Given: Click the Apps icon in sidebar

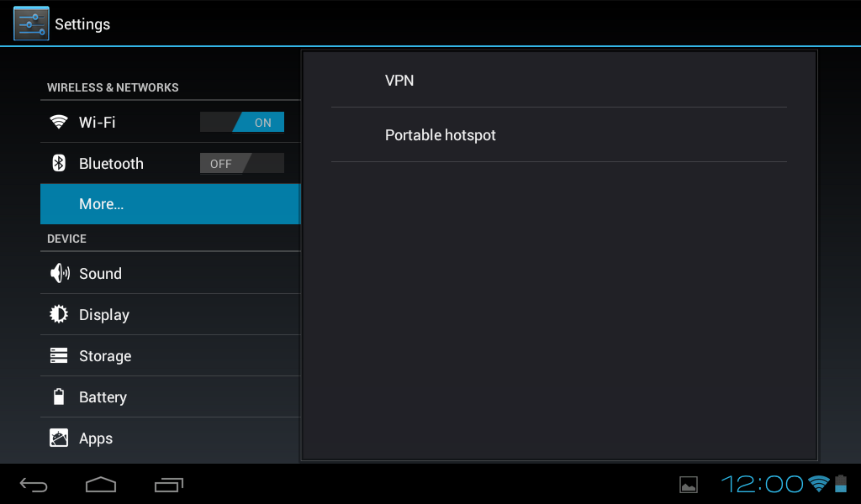Looking at the screenshot, I should click(59, 438).
